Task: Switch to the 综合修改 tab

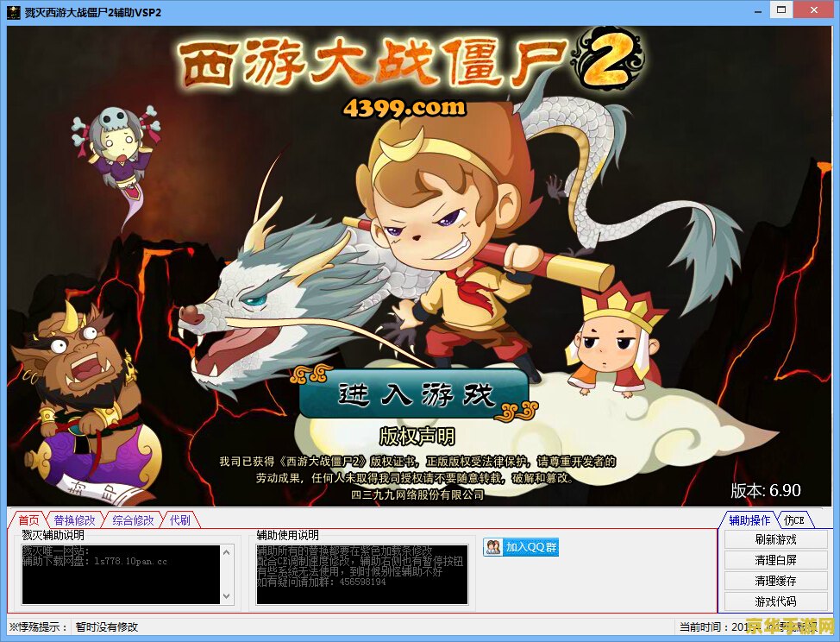Action: pos(133,519)
